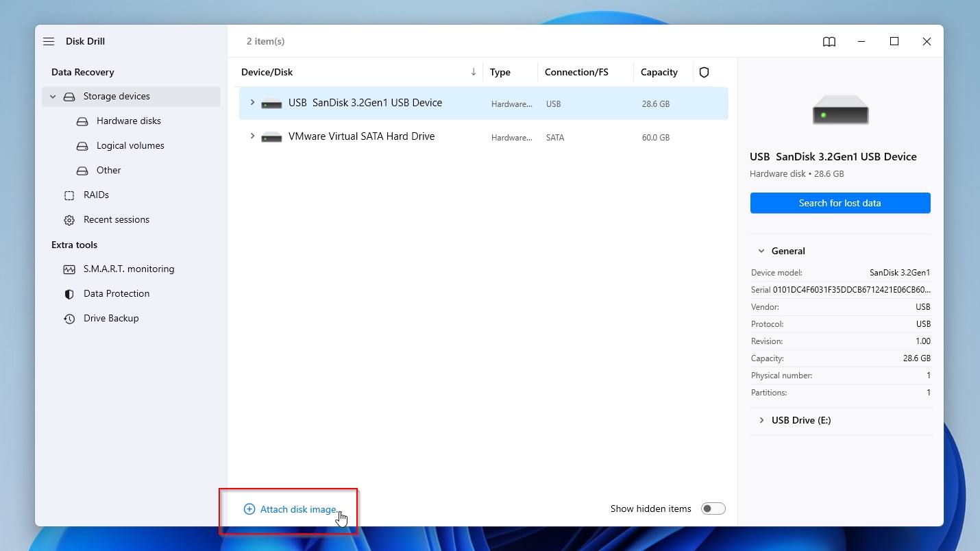Sort by Device/Disk column header
The width and height of the screenshot is (980, 551).
267,72
